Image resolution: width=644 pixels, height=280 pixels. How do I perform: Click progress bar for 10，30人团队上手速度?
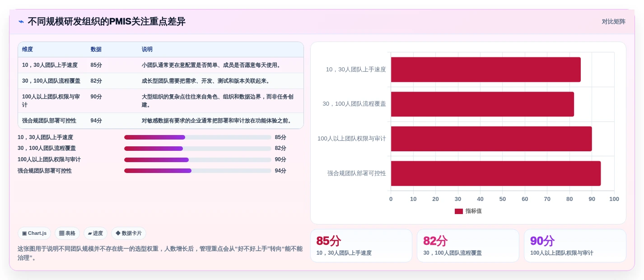pyautogui.click(x=198, y=137)
